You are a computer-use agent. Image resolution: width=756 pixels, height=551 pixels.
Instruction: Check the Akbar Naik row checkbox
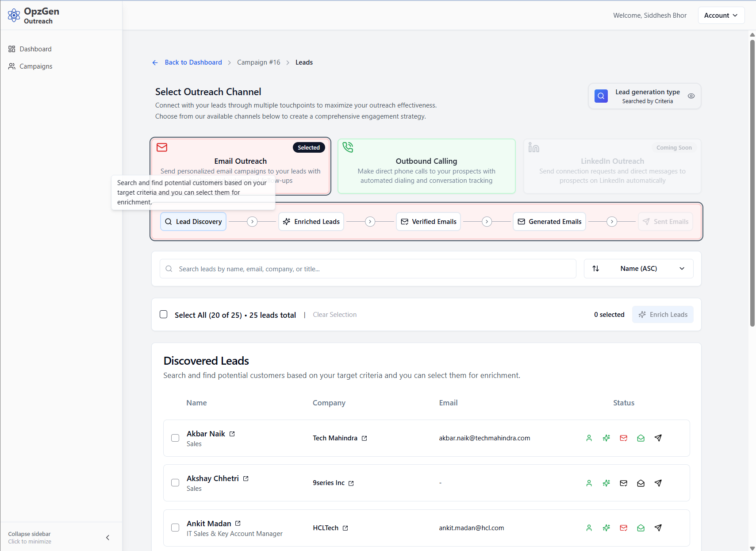click(175, 438)
